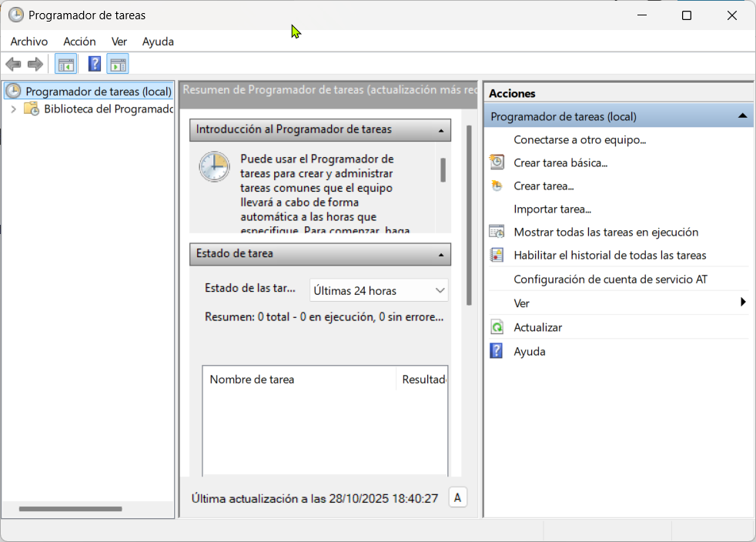This screenshot has width=756, height=542.
Task: Toggle the console tree pane toolbar icon
Action: tap(65, 64)
